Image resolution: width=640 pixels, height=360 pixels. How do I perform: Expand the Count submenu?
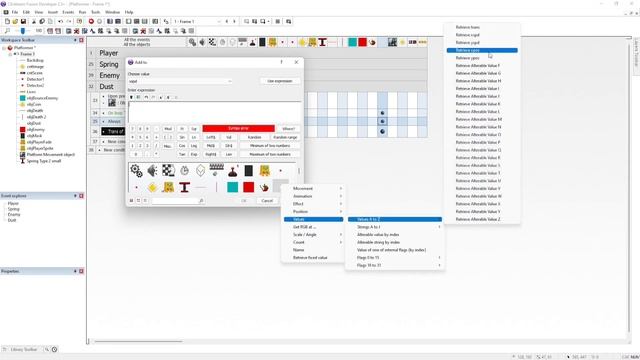point(313,242)
